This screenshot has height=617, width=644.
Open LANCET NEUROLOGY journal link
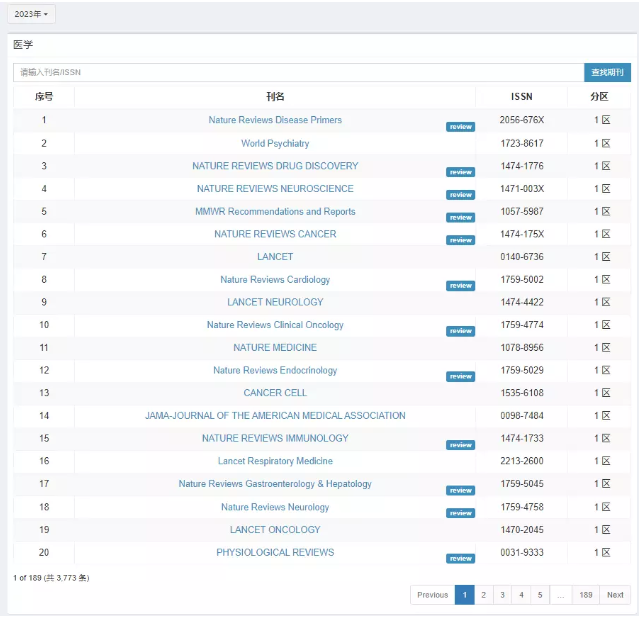point(275,302)
